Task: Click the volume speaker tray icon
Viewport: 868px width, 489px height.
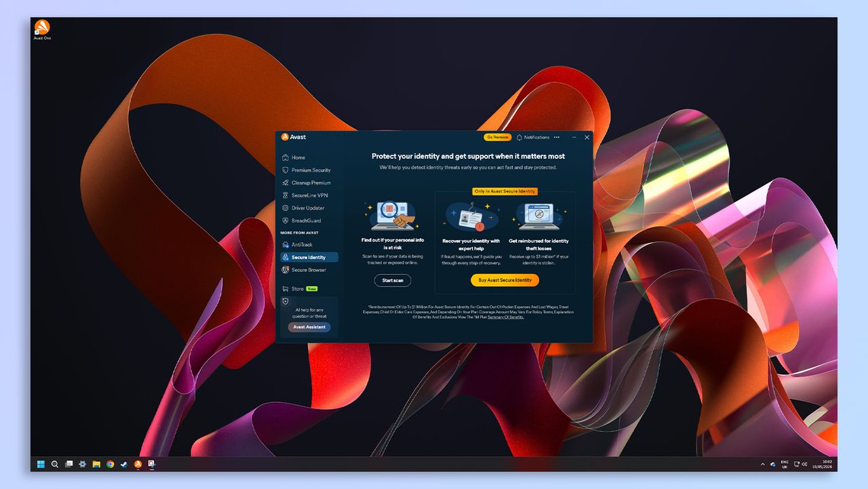Action: [805, 465]
